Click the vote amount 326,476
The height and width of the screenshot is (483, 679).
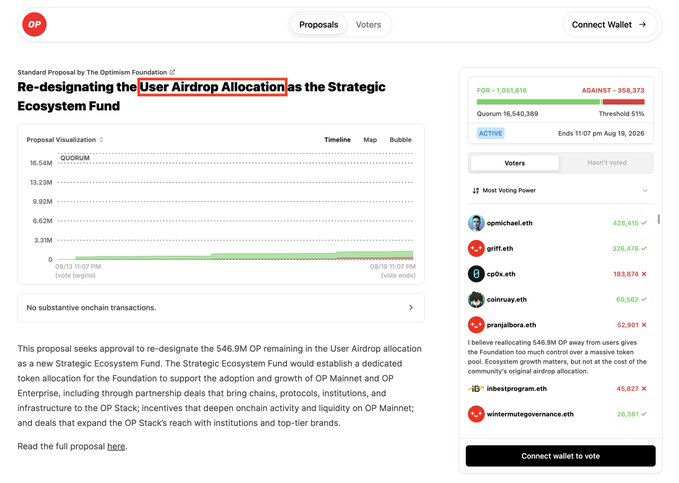(625, 249)
